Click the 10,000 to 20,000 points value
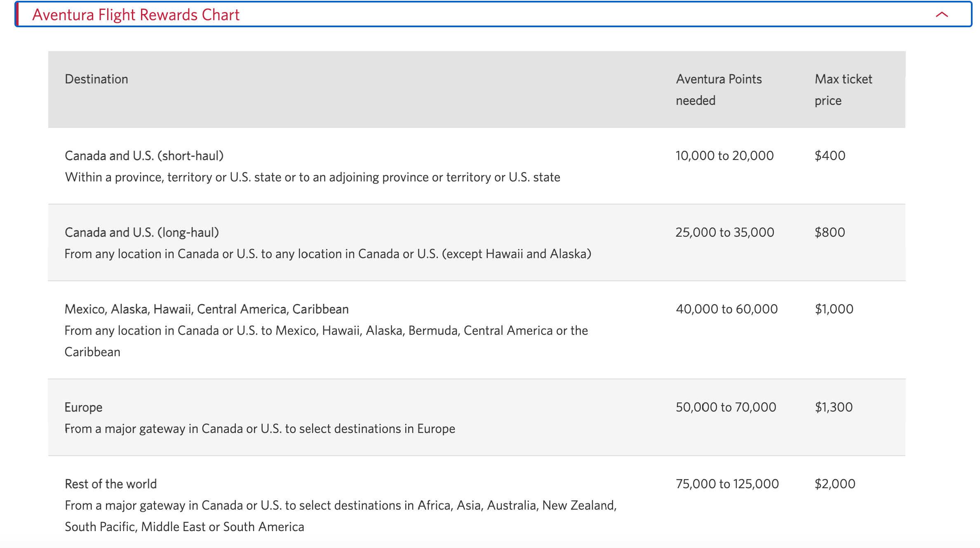Screen dimensions: 980x548 (x=724, y=155)
